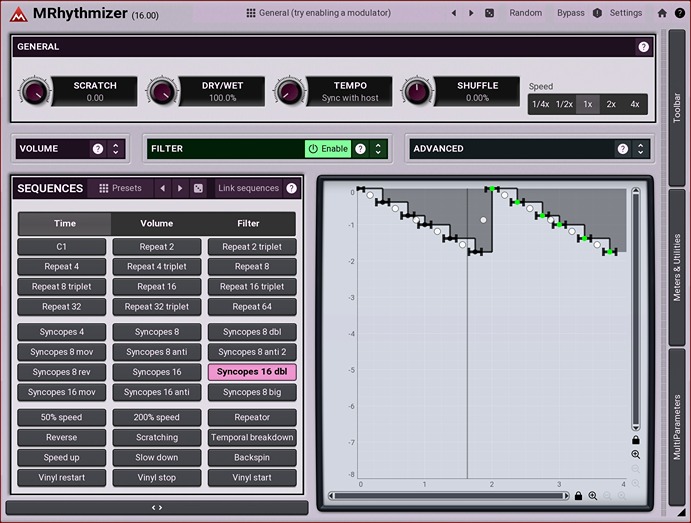Image resolution: width=691 pixels, height=523 pixels.
Task: Open help for the General panel
Action: tap(643, 46)
